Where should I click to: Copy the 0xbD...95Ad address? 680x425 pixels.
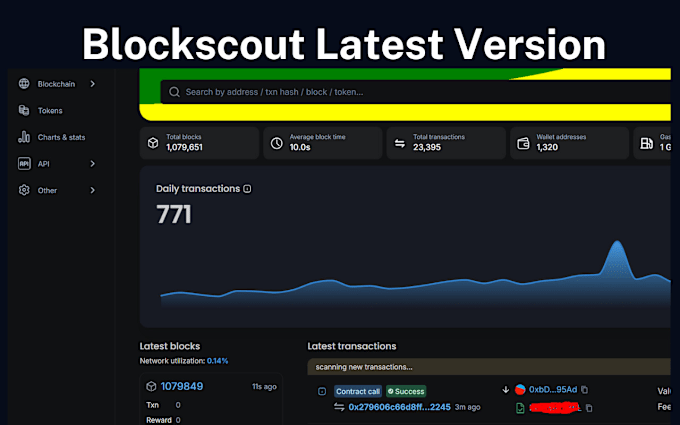coord(585,389)
